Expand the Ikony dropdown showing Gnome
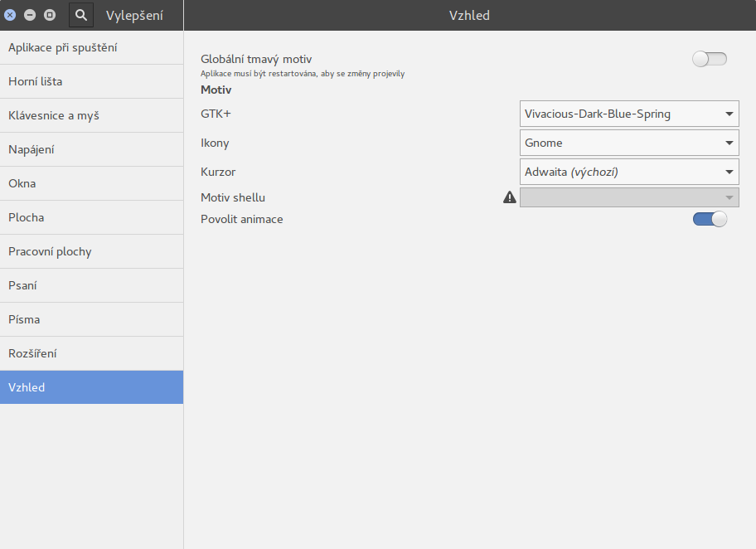 [629, 143]
